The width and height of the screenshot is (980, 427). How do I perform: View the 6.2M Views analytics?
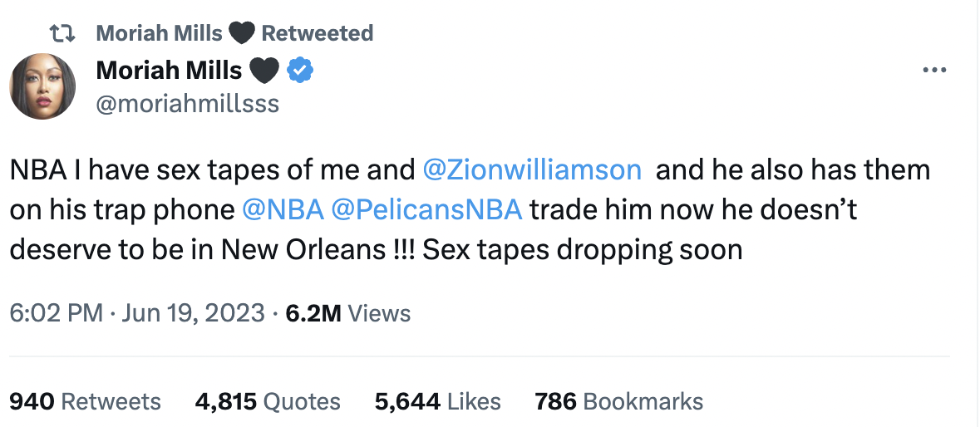[x=347, y=313]
